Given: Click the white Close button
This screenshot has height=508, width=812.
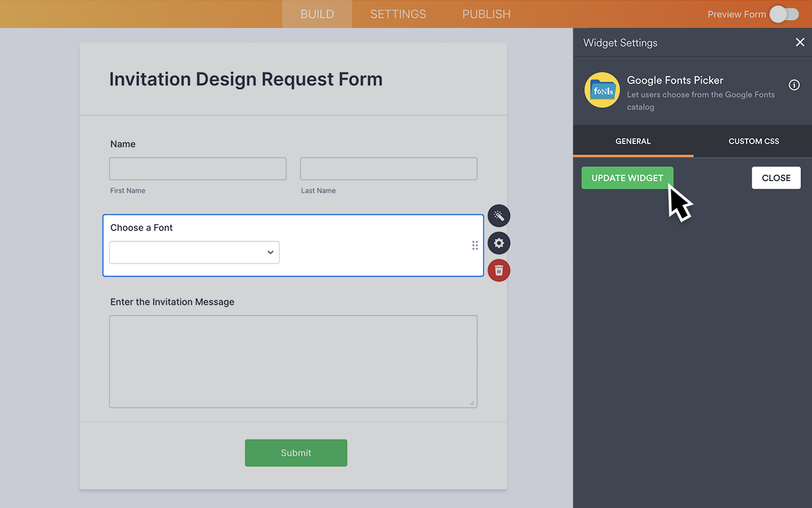Looking at the screenshot, I should pyautogui.click(x=776, y=178).
